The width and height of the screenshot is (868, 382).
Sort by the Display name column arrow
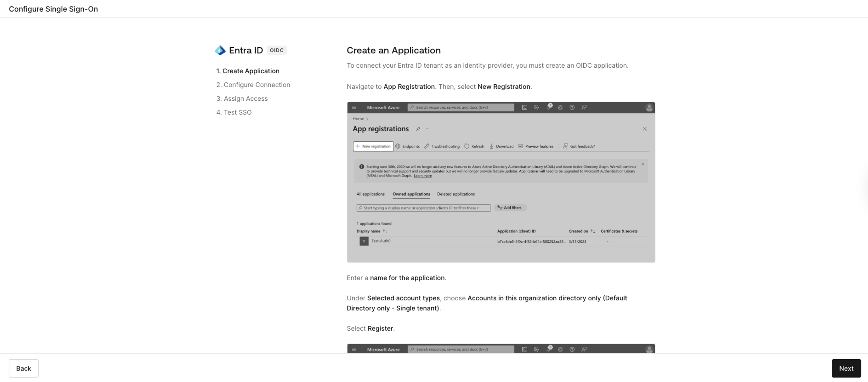coord(384,231)
